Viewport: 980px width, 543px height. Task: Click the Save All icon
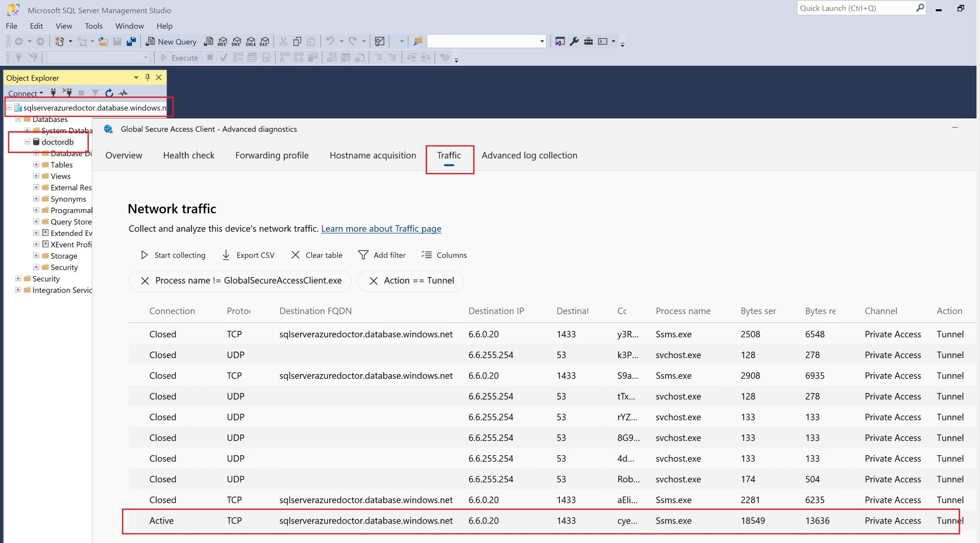coord(131,41)
